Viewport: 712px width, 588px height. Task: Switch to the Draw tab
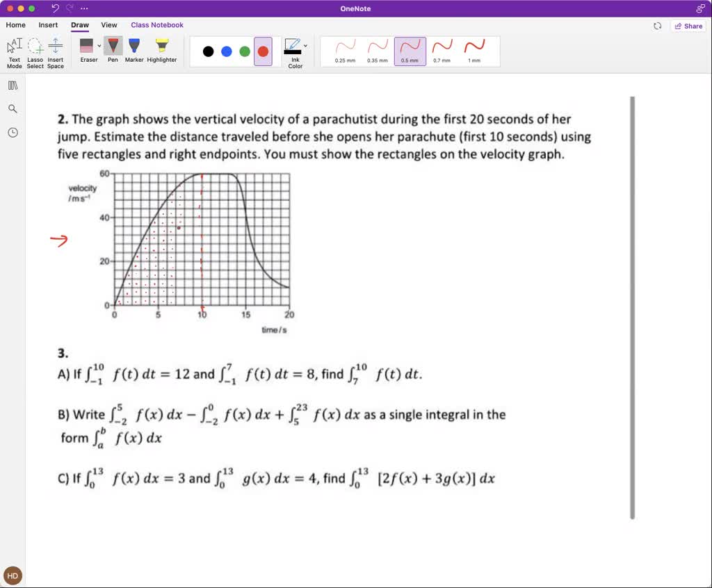(x=79, y=25)
